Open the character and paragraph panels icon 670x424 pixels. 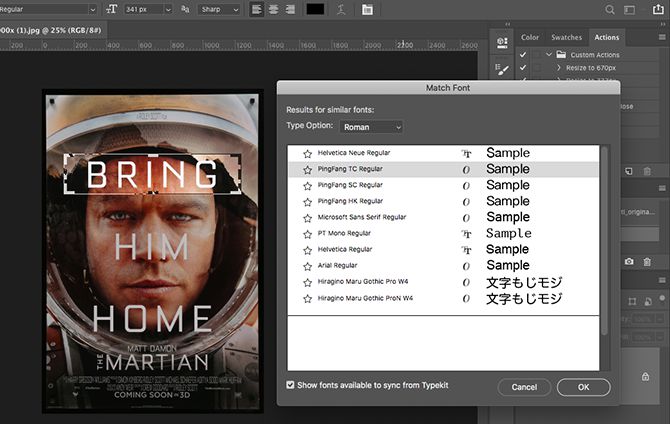(x=368, y=10)
